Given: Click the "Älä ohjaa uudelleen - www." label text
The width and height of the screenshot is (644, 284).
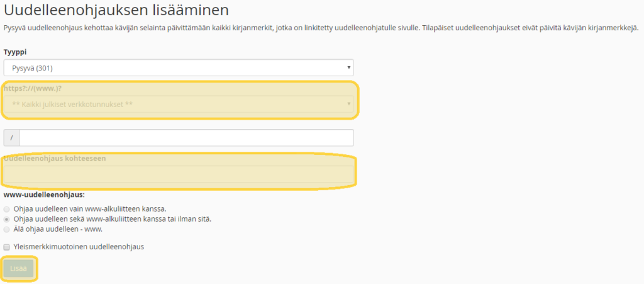Looking at the screenshot, I should coord(58,229).
